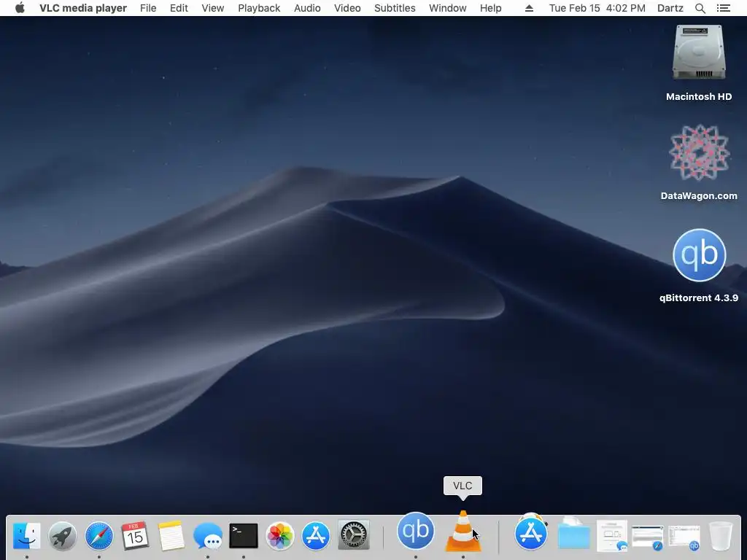This screenshot has height=560, width=747.
Task: Open the Subtitles menu
Action: pos(395,8)
